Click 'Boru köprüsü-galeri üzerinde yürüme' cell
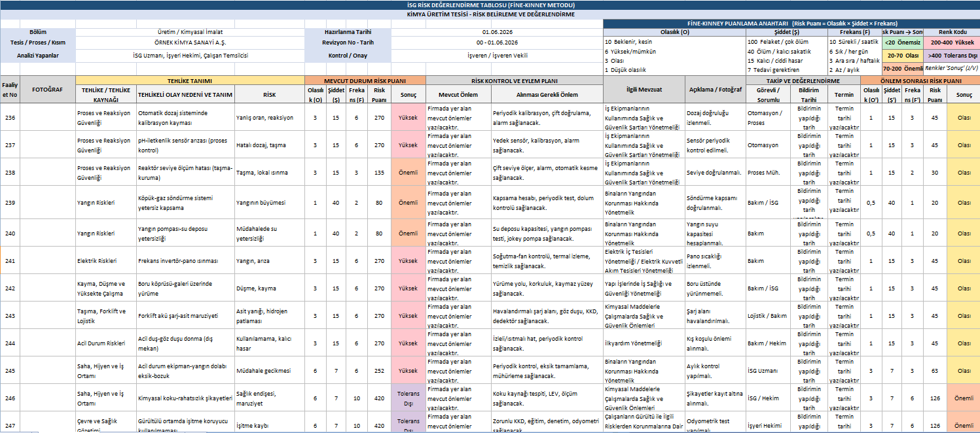The image size is (980, 433). (x=185, y=288)
